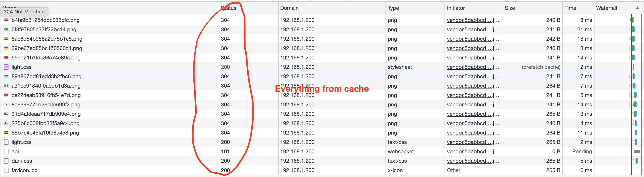Click the file icon beside the api request
The width and height of the screenshot is (644, 177).
click(6, 152)
